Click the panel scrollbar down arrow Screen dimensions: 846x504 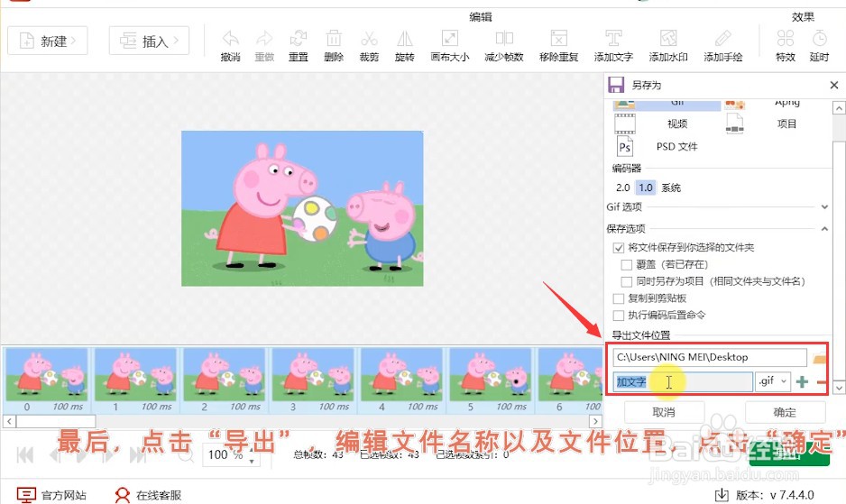(x=839, y=388)
